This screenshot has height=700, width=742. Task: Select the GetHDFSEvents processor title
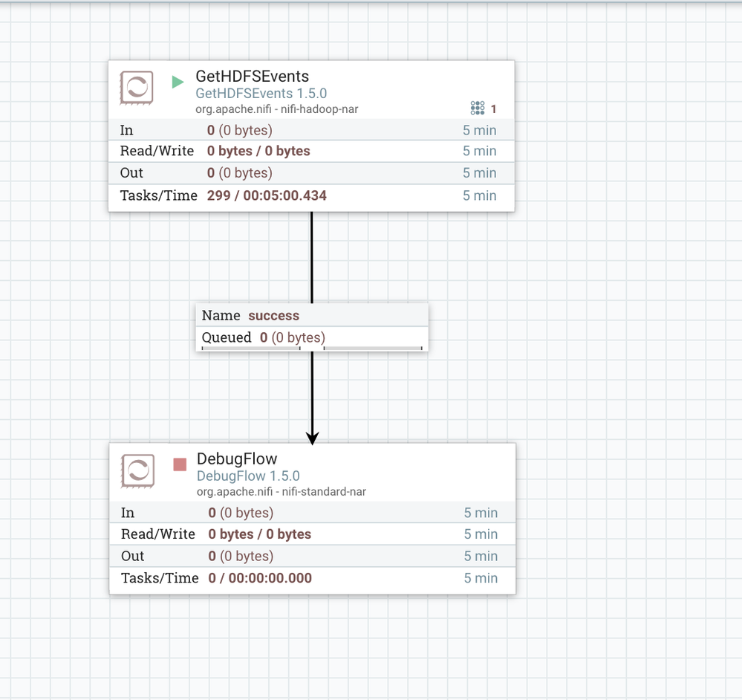253,77
